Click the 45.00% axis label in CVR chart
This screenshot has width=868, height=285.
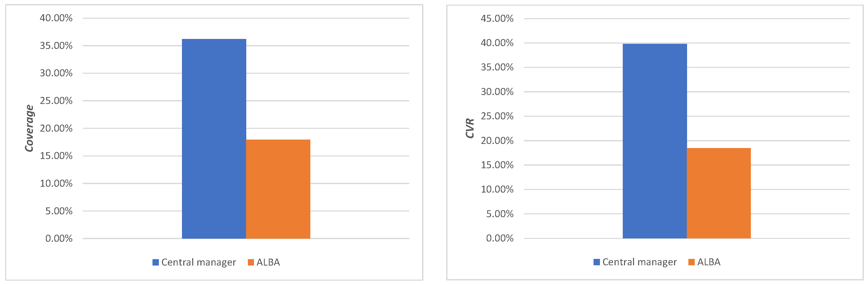point(497,18)
